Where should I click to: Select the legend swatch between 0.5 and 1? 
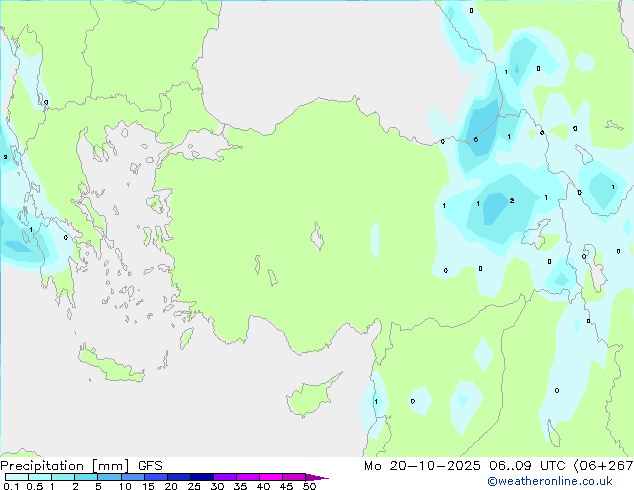tap(40, 477)
